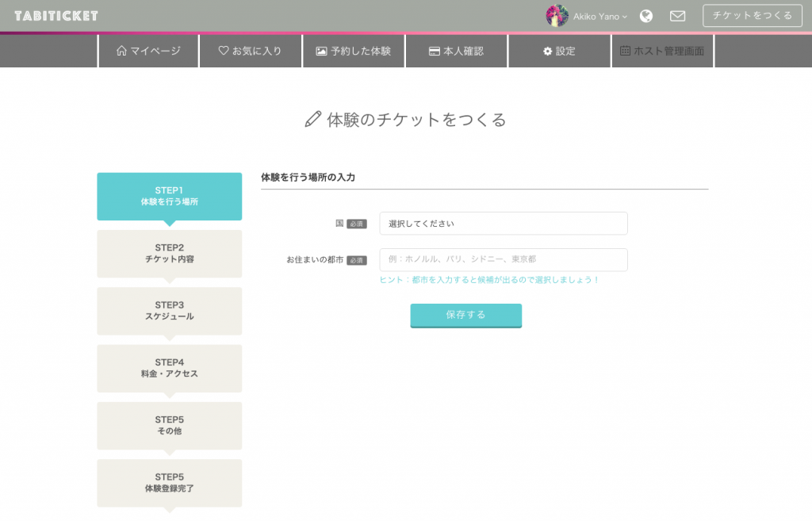Open STEP4 料金・アクセス step
Viewport: 812px width, 521px height.
[169, 368]
